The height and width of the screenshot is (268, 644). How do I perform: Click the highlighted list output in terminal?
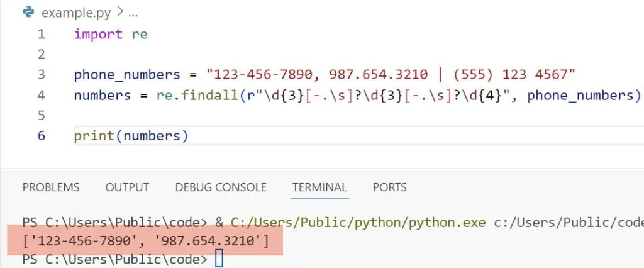[x=145, y=240]
